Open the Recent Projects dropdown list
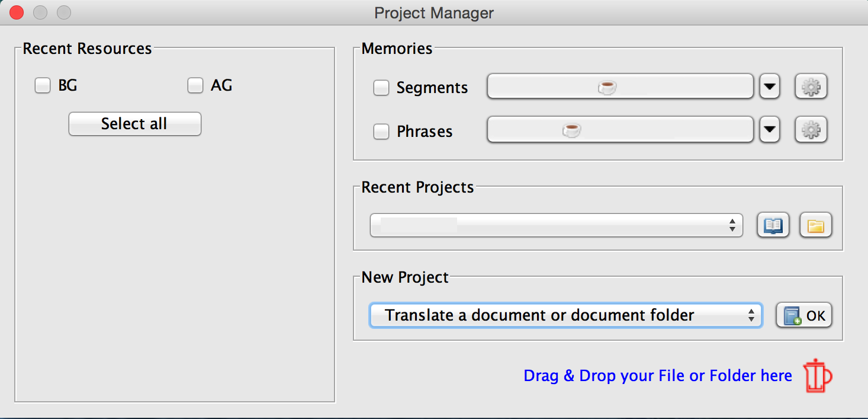Image resolution: width=868 pixels, height=419 pixels. click(556, 226)
